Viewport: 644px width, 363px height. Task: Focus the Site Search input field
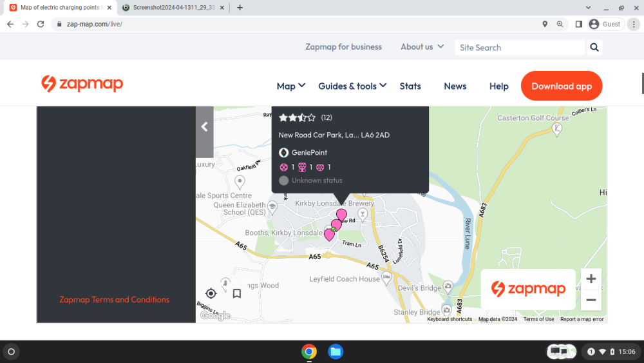[520, 48]
